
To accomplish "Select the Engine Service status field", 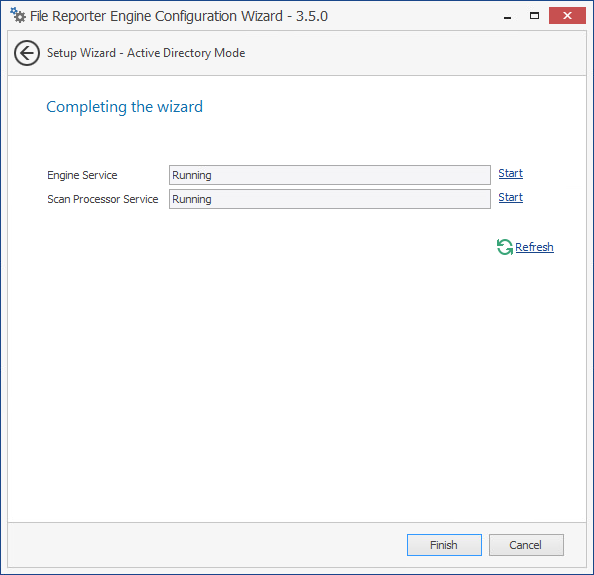I will (330, 175).
